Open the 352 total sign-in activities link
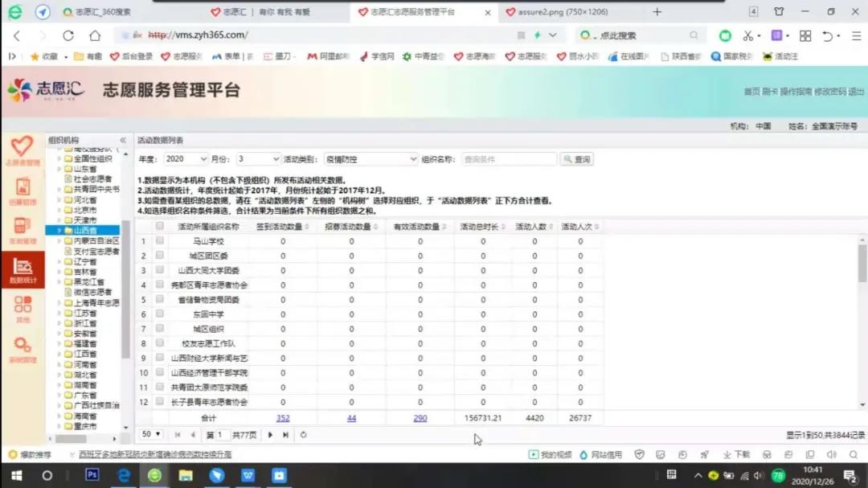Screen dimensions: 868x488 [x=283, y=418]
